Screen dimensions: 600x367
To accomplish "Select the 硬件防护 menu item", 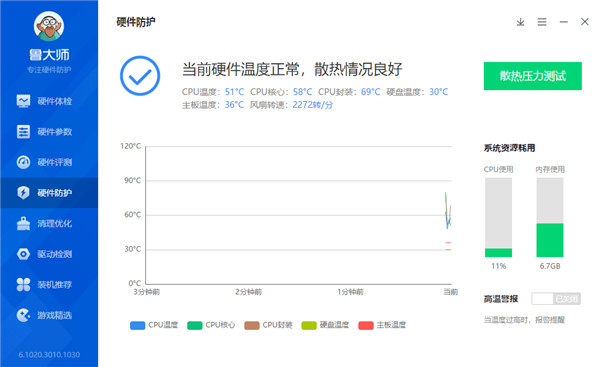I will pos(49,193).
